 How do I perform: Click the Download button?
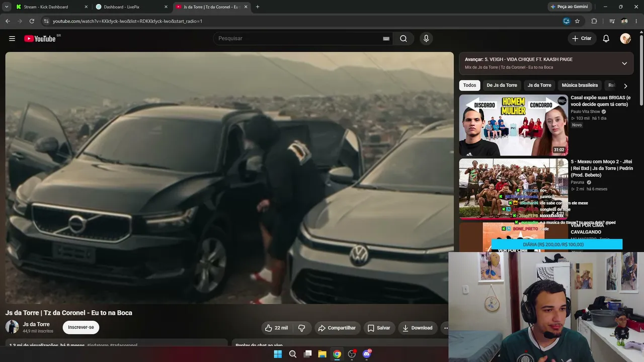[417, 328]
